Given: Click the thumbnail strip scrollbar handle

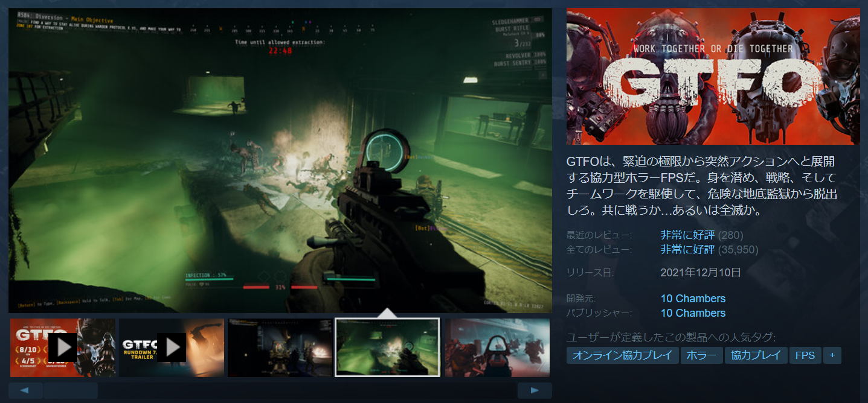Looking at the screenshot, I should pos(70,390).
